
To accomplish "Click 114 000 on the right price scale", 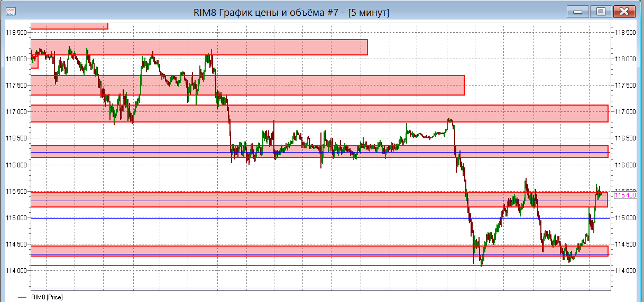I will 626,271.
